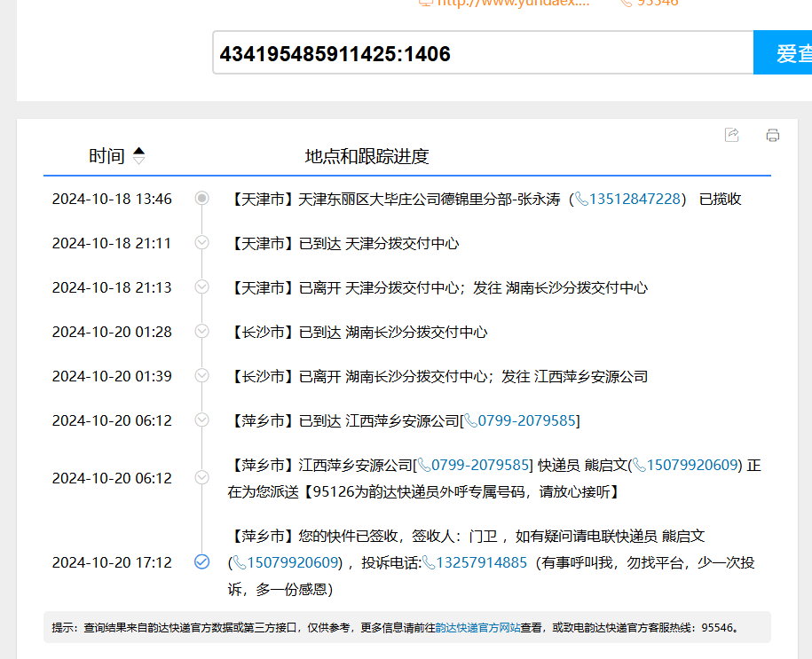Click the 地点和跟踪进度 column header

[367, 156]
